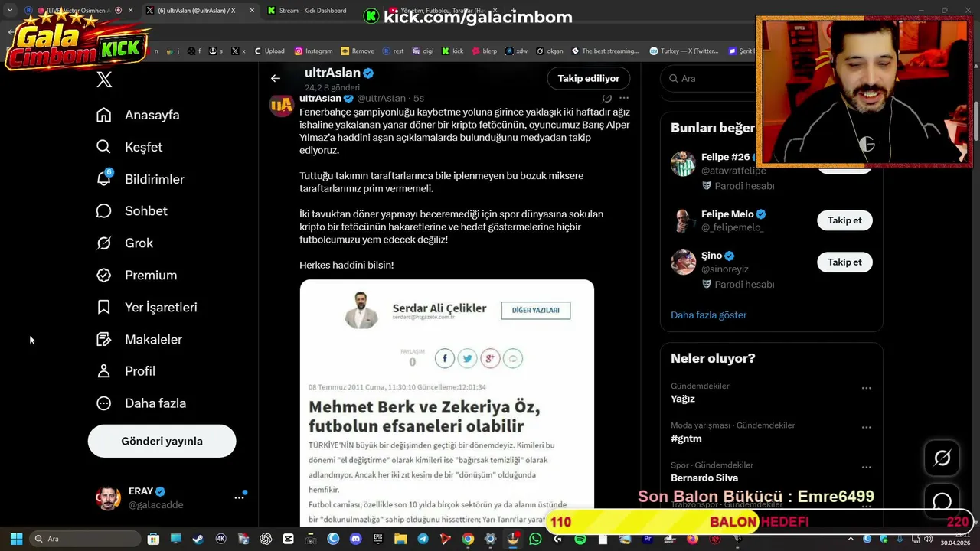Open Upload bookmark
980x551 pixels.
(x=269, y=51)
